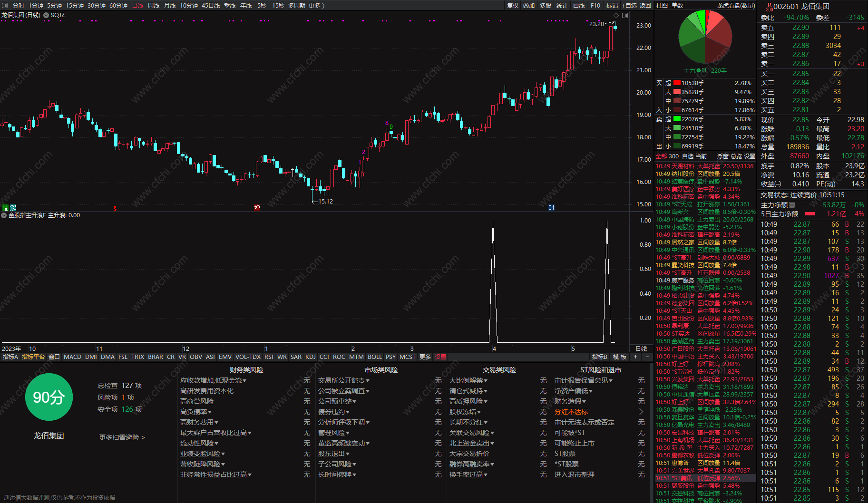868x503 pixels.
Task: Expand the 分红不达标 risk item arrow
Action: click(641, 412)
